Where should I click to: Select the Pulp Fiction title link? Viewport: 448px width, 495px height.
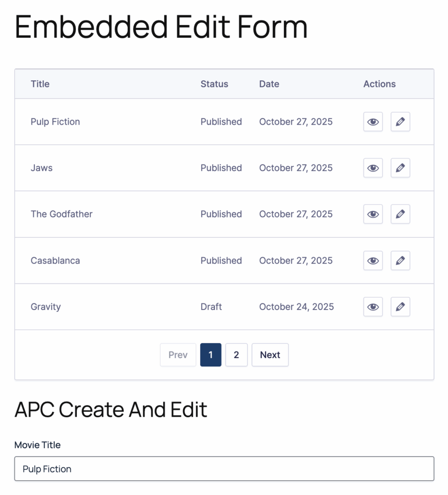click(55, 122)
